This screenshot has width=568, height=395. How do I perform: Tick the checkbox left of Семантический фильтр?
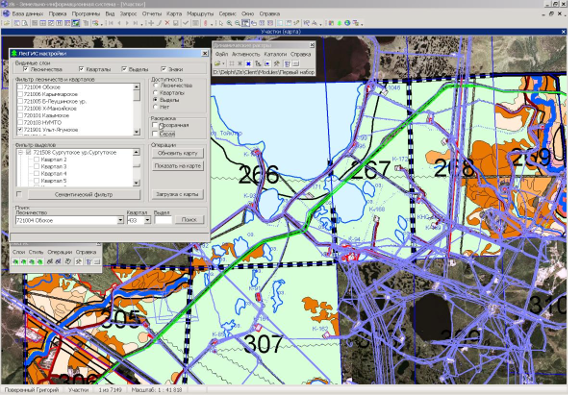point(19,194)
